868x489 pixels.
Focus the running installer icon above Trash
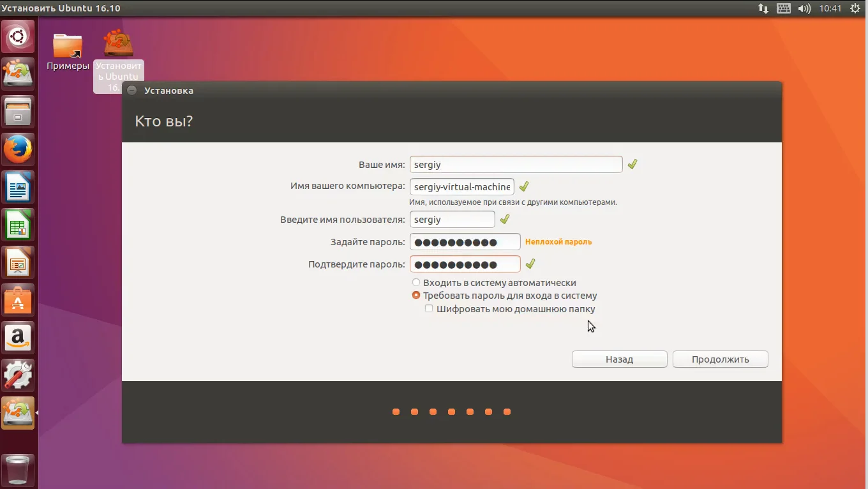(x=18, y=413)
